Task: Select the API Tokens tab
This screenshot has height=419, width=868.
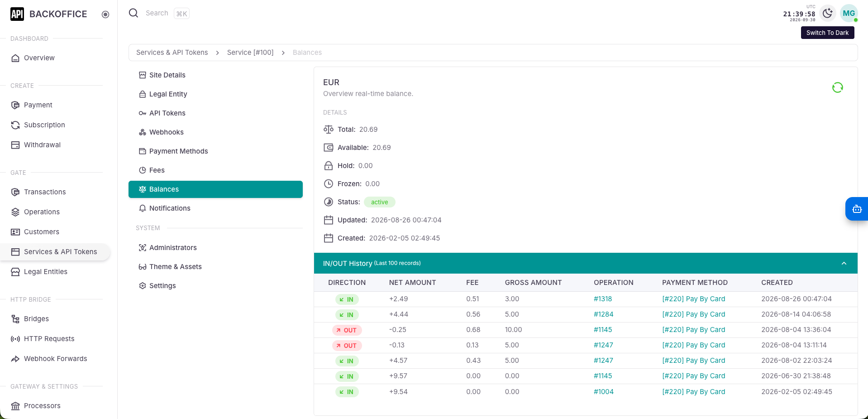Action: [x=215, y=113]
